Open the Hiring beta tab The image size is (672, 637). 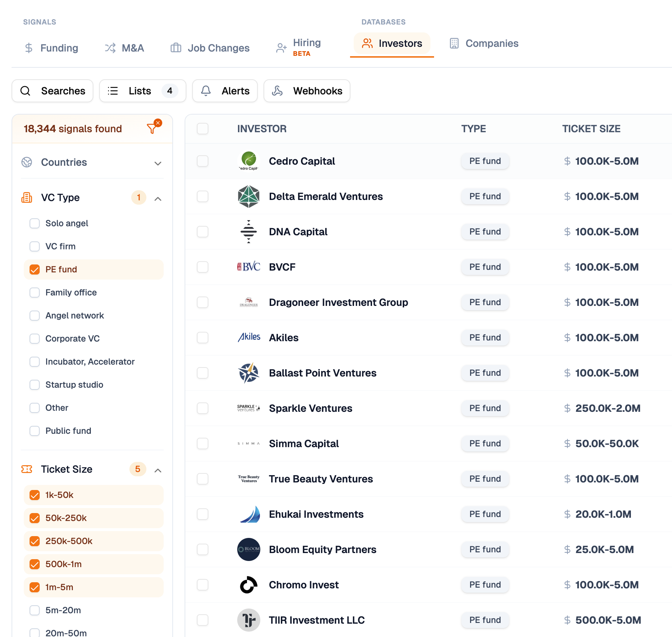click(299, 48)
